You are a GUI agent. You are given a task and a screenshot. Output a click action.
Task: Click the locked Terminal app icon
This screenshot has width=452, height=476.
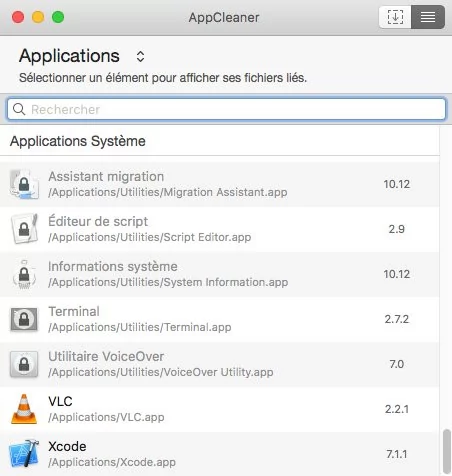tap(24, 319)
